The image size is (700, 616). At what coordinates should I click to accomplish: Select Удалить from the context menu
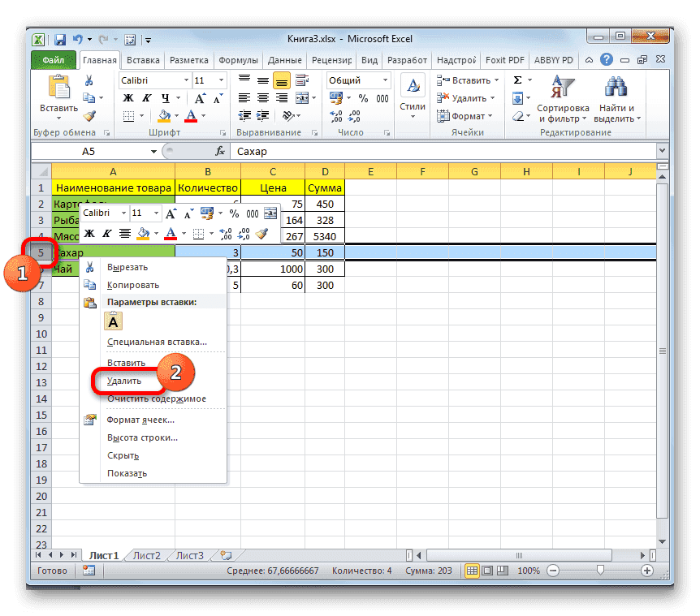[x=122, y=380]
